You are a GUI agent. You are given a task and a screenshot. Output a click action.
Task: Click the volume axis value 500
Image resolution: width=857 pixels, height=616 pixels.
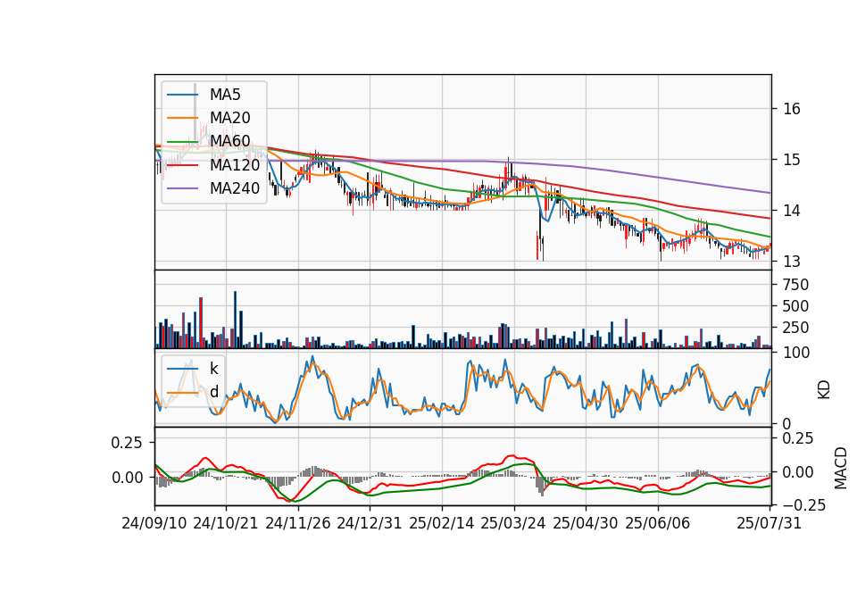[x=795, y=306]
